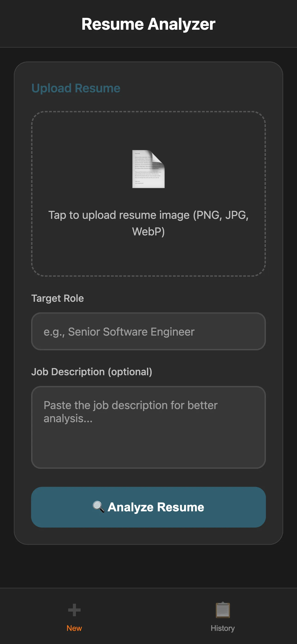Tap the Job Description optional label
297x644 pixels.
click(92, 372)
